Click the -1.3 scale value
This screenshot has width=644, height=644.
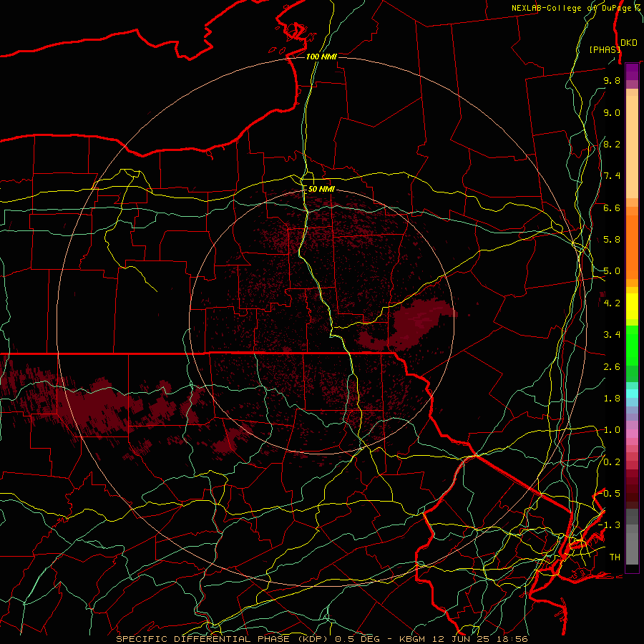pos(609,525)
